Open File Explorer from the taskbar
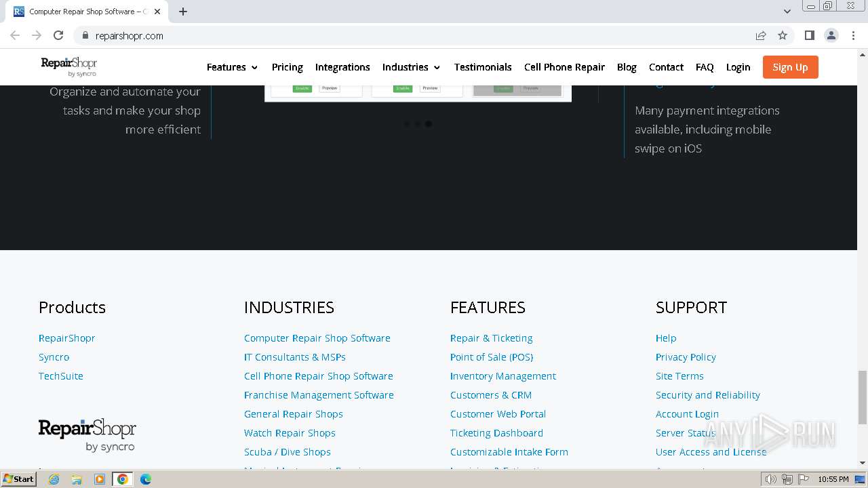Screen dimensions: 868x488 click(77, 479)
